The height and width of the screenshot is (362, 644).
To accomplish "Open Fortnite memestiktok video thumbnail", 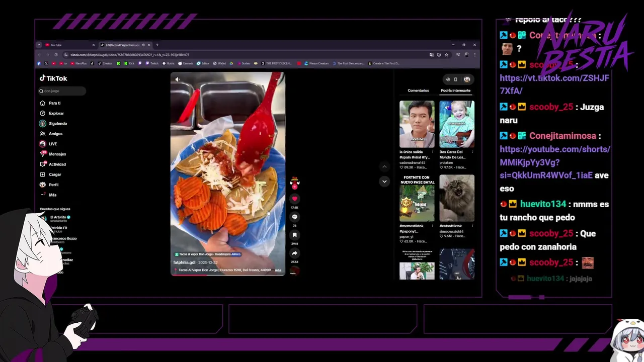I will pyautogui.click(x=417, y=198).
